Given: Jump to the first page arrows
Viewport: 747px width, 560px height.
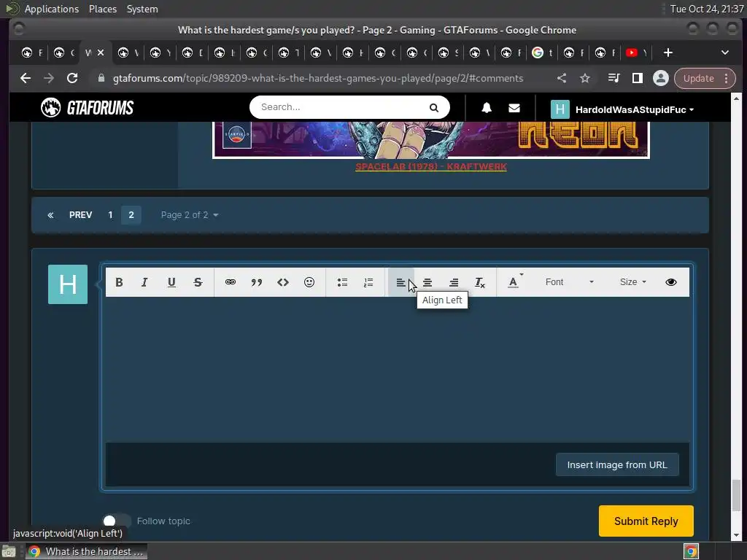Looking at the screenshot, I should pyautogui.click(x=50, y=215).
